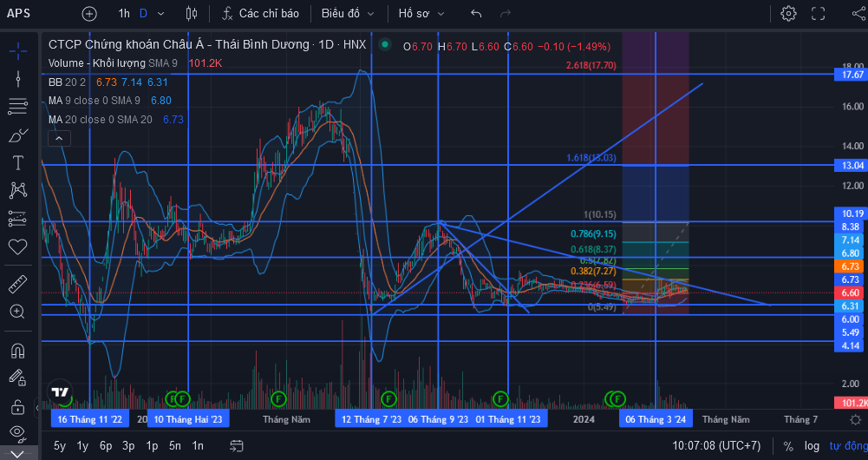Undo the last chart action
Image resolution: width=868 pixels, height=460 pixels.
coord(476,14)
